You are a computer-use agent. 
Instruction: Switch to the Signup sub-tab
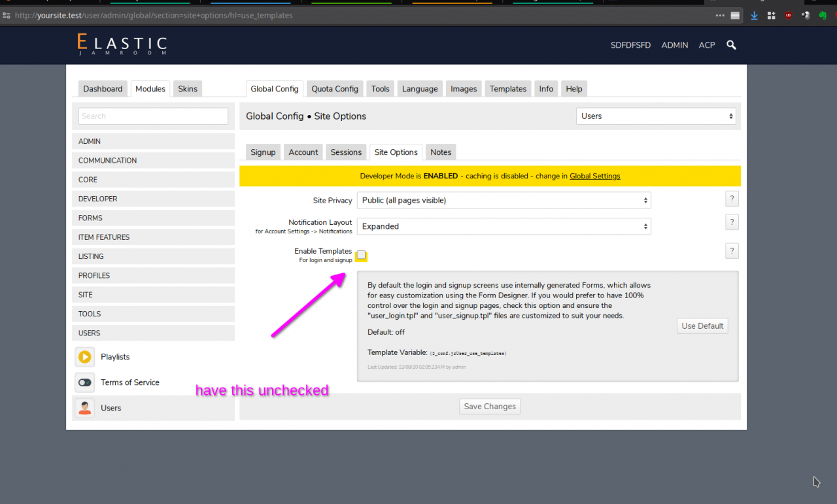(x=263, y=152)
